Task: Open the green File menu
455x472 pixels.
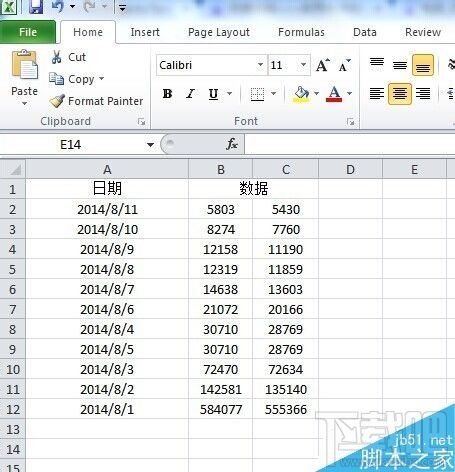Action: tap(28, 32)
